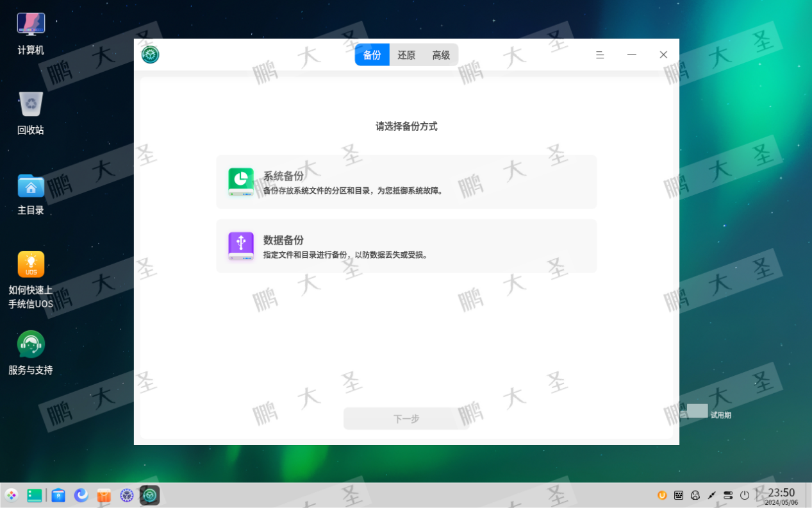Switch to the 还原 tab
Screen dimensions: 812x508
[406, 55]
